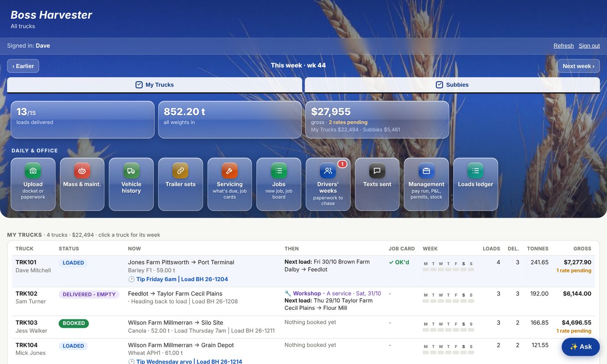The height and width of the screenshot is (364, 607).
Task: Click 1 rate pending under $4,696.55
Action: tap(574, 331)
